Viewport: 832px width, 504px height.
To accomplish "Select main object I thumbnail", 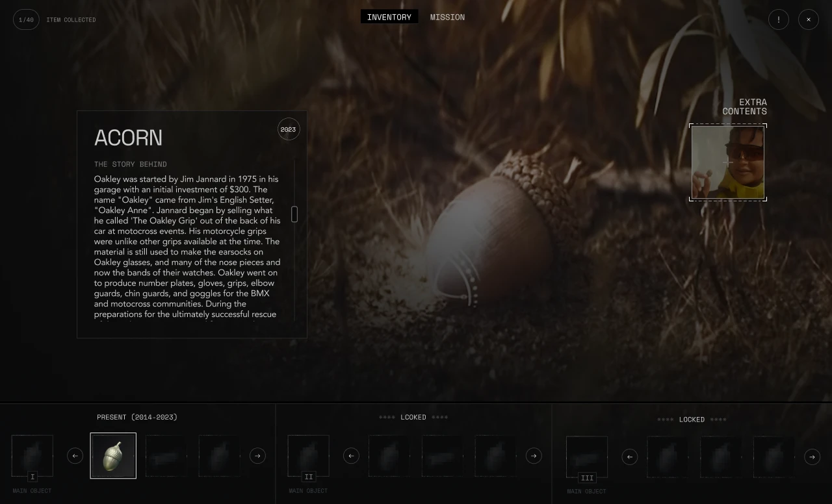I will (32, 456).
